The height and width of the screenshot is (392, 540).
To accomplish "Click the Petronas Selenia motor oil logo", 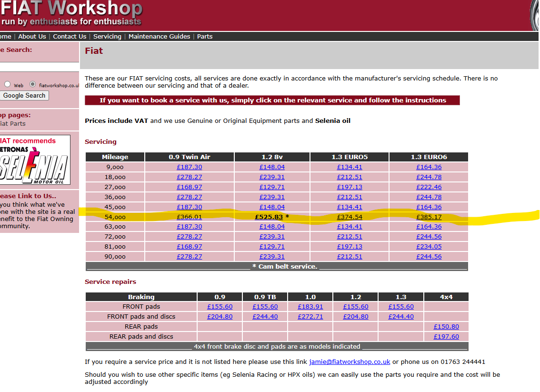I will coord(35,160).
